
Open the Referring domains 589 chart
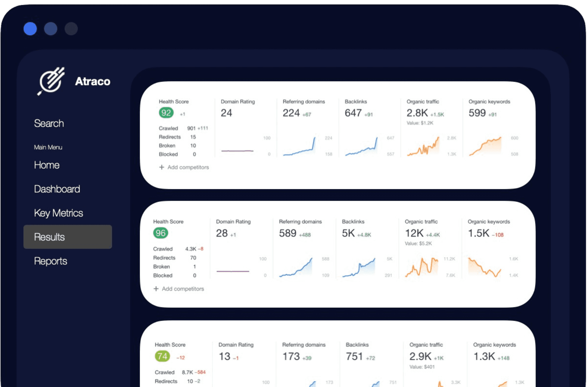pos(296,267)
